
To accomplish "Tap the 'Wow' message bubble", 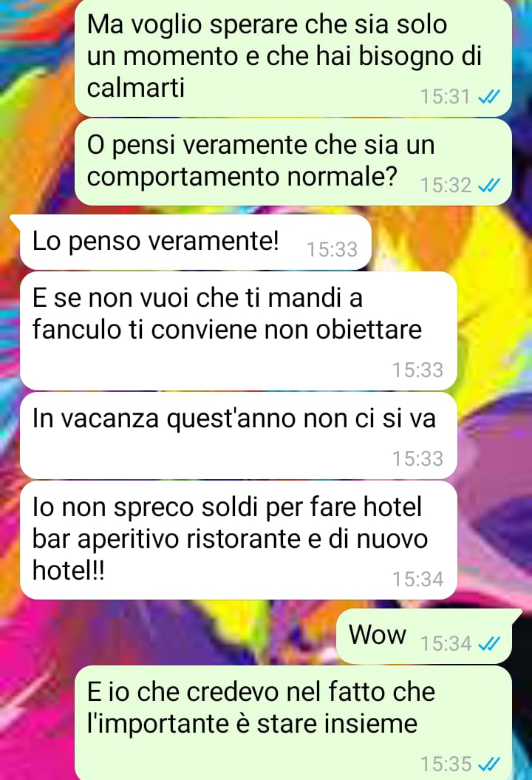I will point(424,637).
